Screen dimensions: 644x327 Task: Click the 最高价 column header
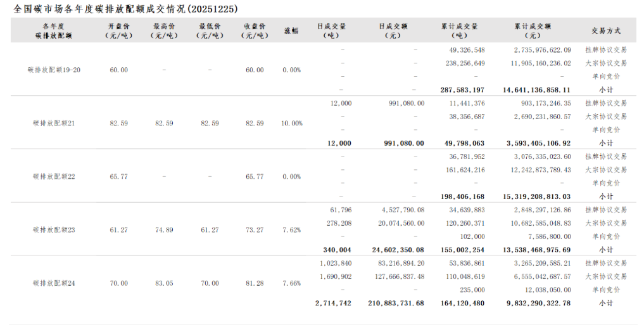coord(164,30)
